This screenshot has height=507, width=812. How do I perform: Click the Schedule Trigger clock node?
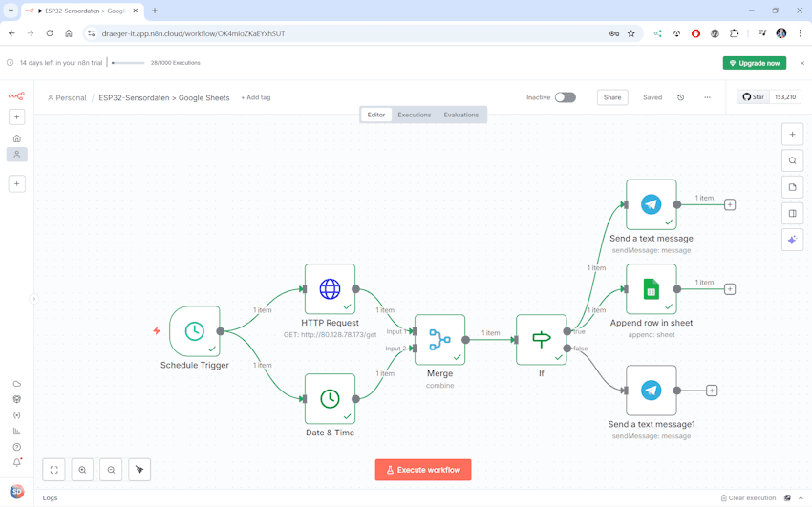195,331
